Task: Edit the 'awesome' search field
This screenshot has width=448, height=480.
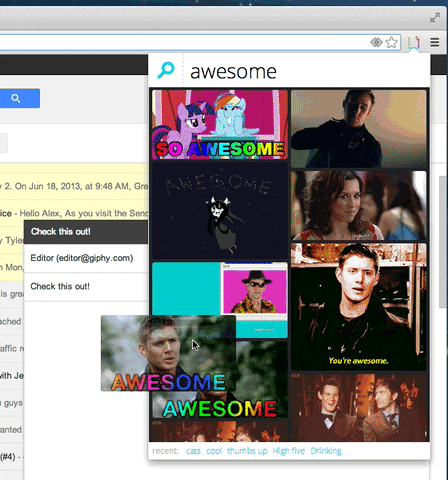Action: coord(306,71)
